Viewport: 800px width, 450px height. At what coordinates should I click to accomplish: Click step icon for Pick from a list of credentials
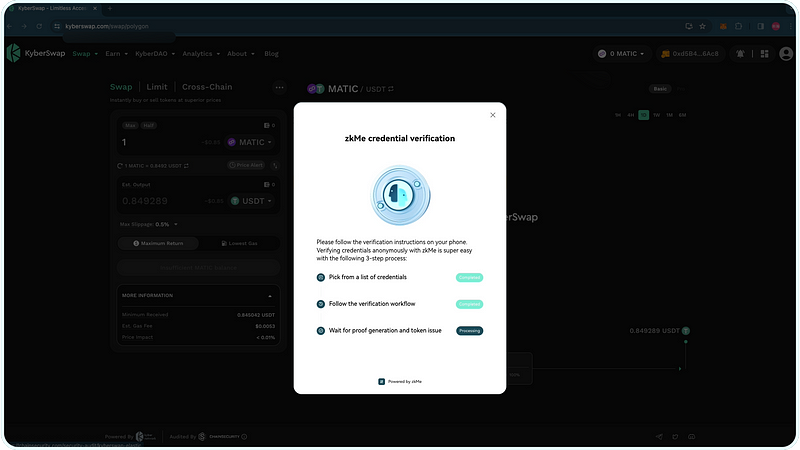click(320, 278)
